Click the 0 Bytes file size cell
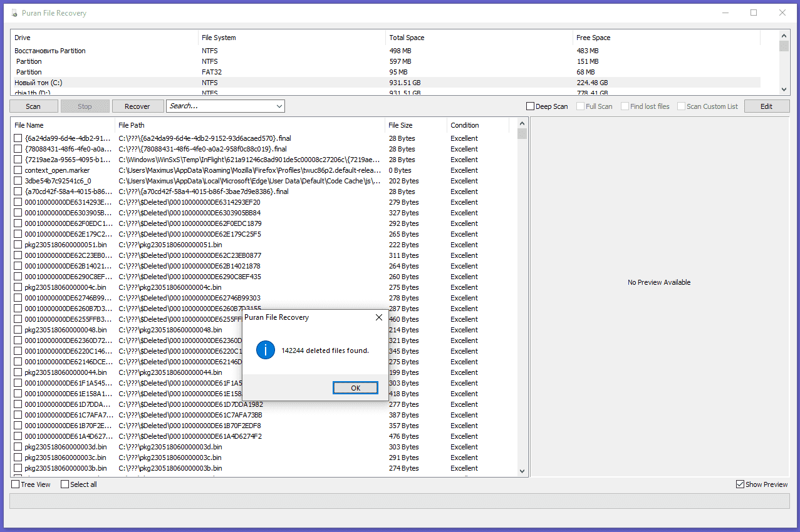The width and height of the screenshot is (800, 532). tap(400, 170)
